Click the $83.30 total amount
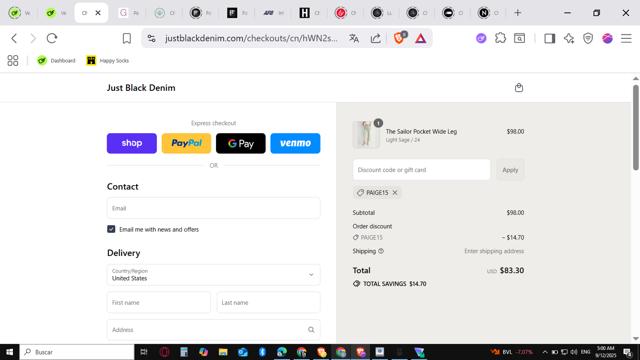The image size is (640, 360). point(512,270)
